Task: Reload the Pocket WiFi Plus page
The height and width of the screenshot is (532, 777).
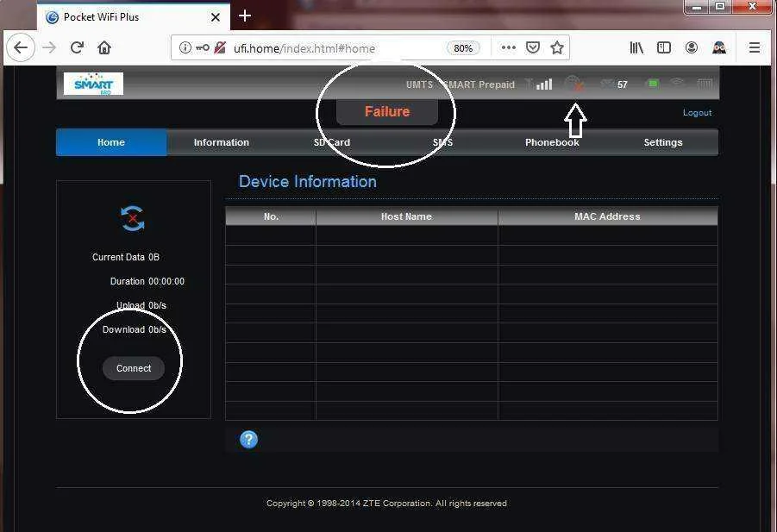Action: [77, 47]
